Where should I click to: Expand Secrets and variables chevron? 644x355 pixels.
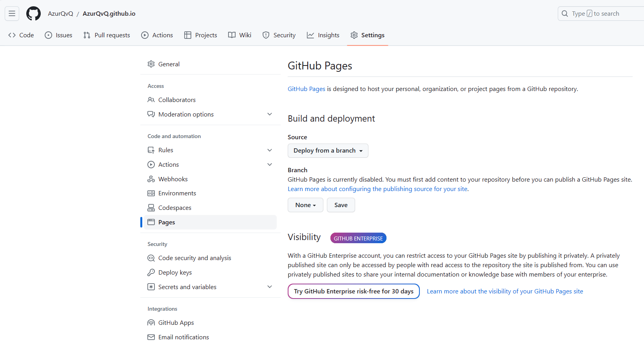270,287
